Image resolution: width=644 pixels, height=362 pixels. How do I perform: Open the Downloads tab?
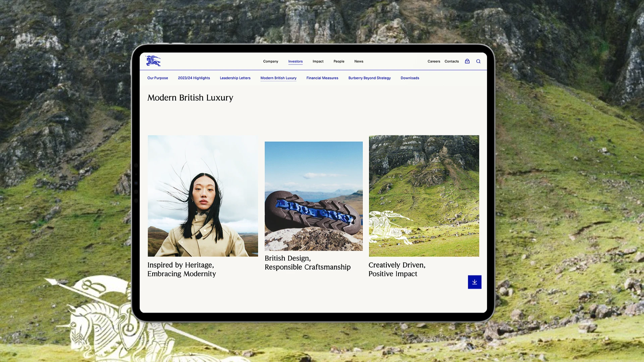[x=410, y=78]
